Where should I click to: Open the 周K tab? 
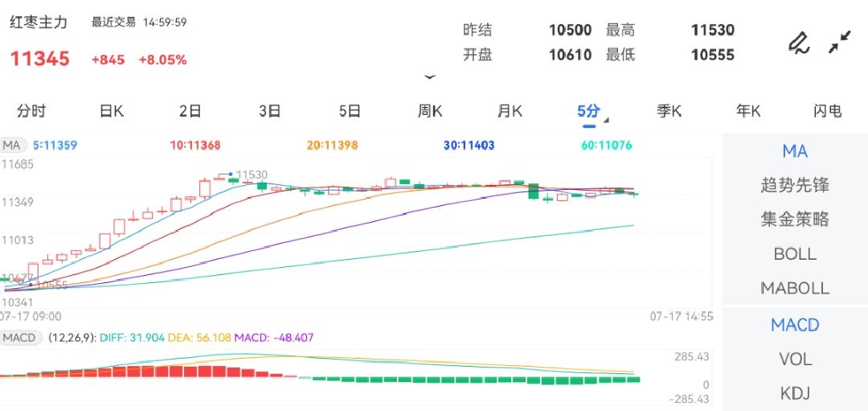429,111
